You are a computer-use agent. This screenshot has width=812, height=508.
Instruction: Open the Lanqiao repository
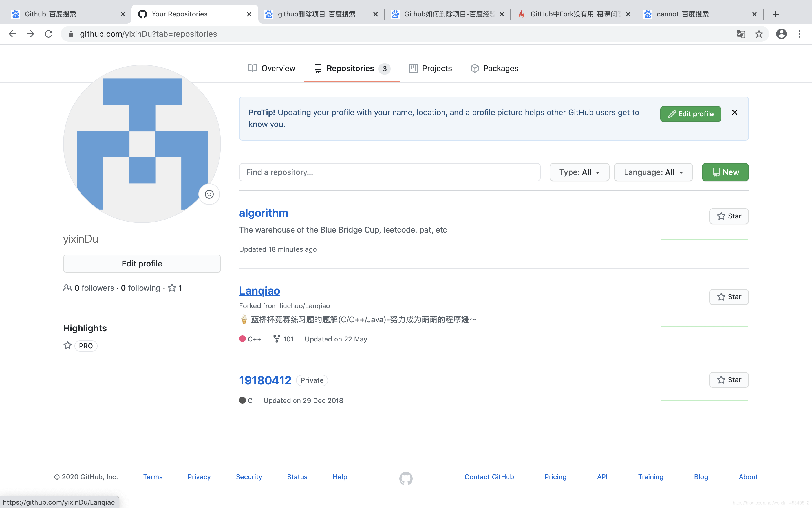pyautogui.click(x=259, y=291)
